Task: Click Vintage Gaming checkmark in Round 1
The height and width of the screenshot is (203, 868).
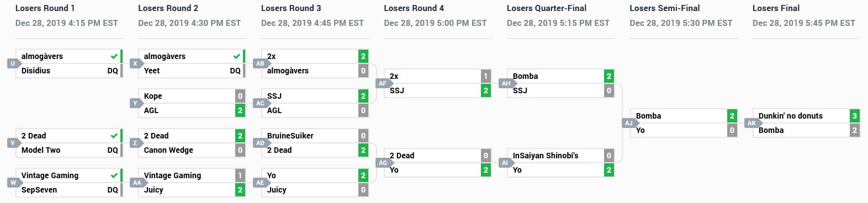Action: 114,175
